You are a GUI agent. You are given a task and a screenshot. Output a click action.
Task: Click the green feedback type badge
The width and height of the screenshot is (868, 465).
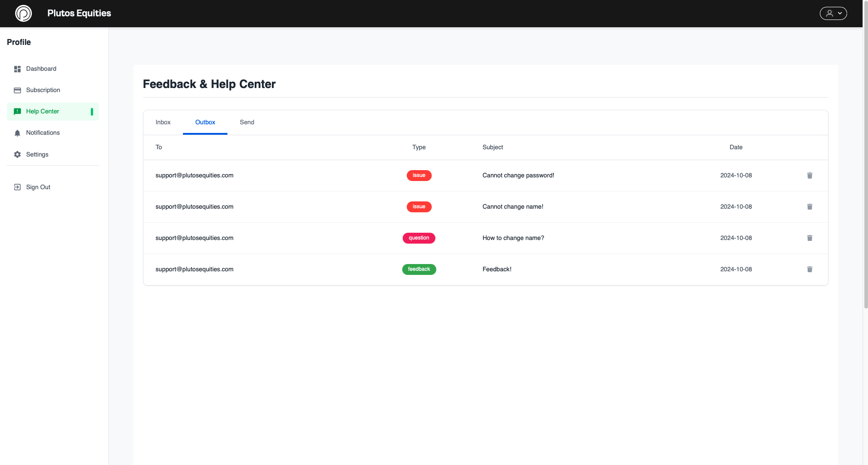pyautogui.click(x=419, y=269)
